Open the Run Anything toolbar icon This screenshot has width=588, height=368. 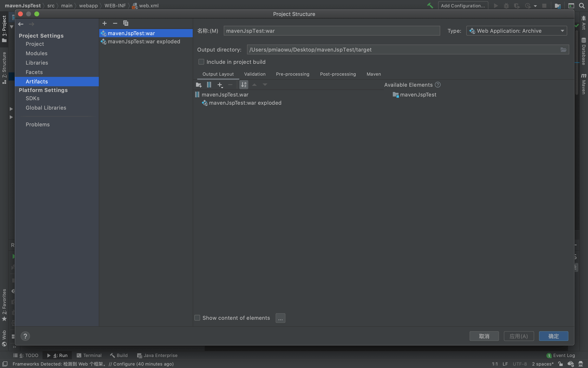point(571,6)
